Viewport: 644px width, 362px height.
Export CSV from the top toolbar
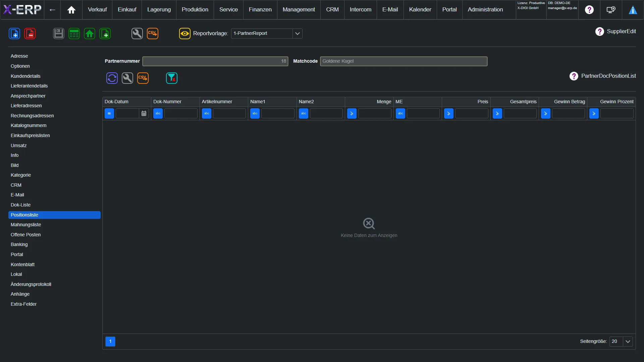(153, 34)
